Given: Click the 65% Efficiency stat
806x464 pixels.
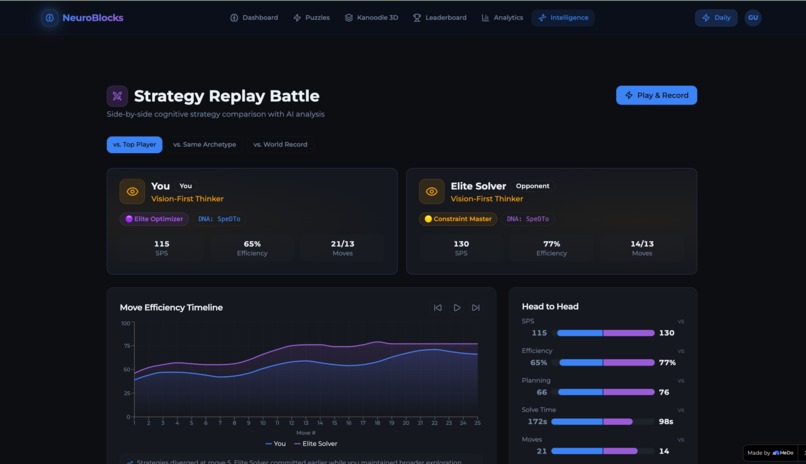Looking at the screenshot, I should click(252, 248).
